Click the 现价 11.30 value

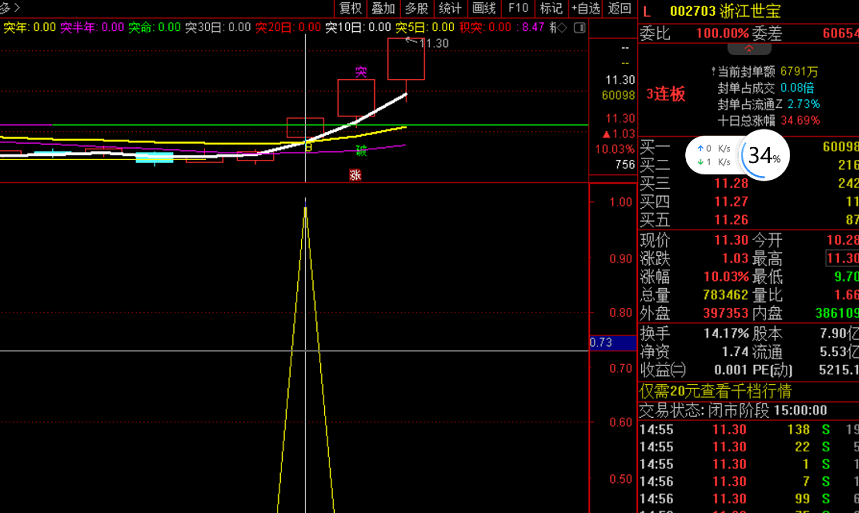pos(731,240)
